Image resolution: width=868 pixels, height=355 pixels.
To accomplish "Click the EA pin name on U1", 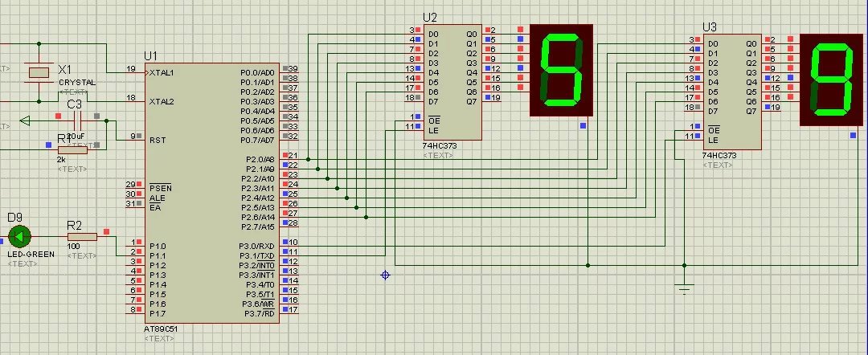I will [x=154, y=207].
